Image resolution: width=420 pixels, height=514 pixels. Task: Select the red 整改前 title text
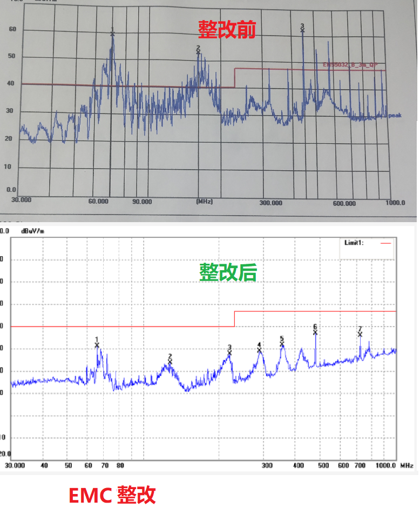click(226, 30)
